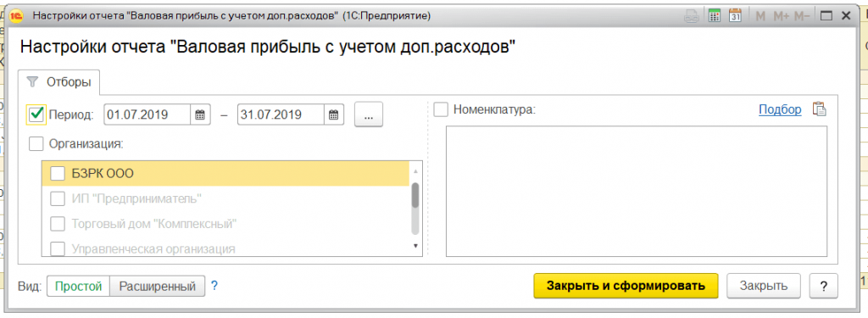868x318 pixels.
Task: Click the M+ memory add icon
Action: (781, 16)
